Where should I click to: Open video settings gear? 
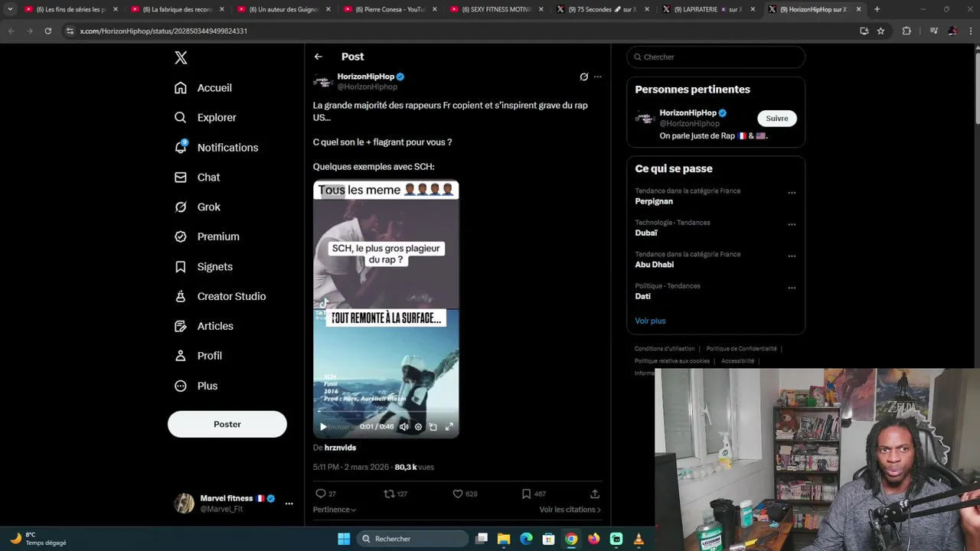[x=418, y=427]
